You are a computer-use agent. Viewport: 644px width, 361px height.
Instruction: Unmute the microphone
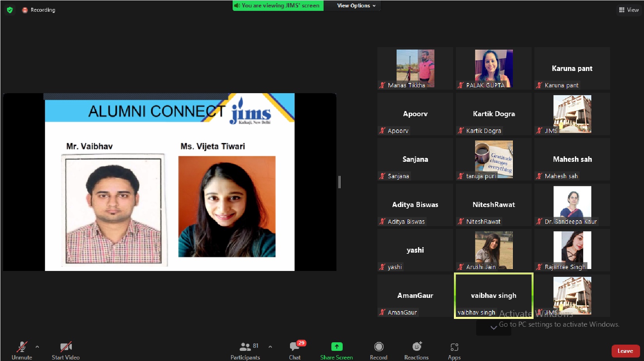click(x=22, y=347)
